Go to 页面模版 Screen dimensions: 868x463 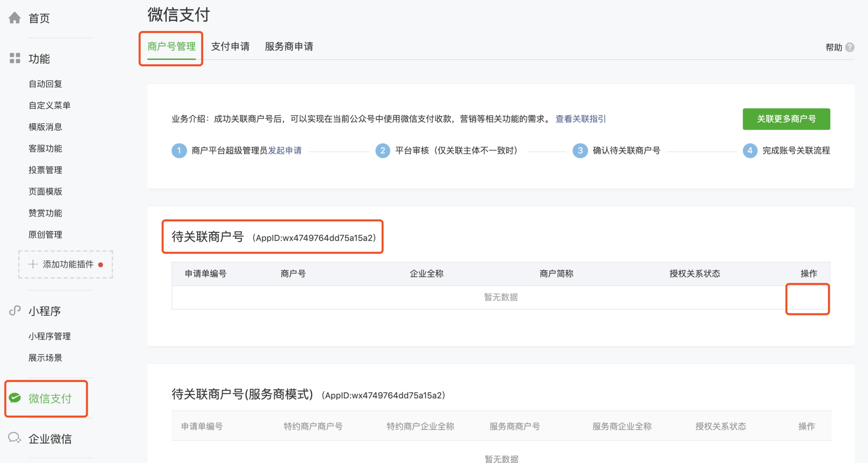(x=45, y=191)
